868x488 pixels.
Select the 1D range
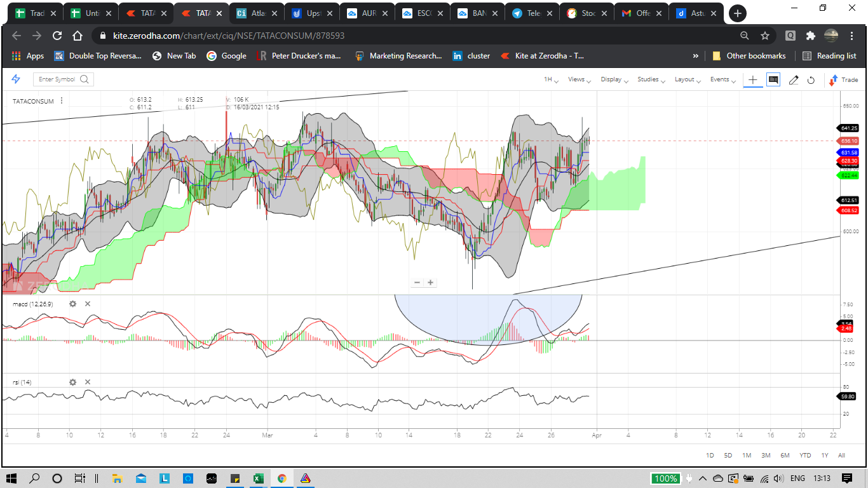pyautogui.click(x=710, y=455)
